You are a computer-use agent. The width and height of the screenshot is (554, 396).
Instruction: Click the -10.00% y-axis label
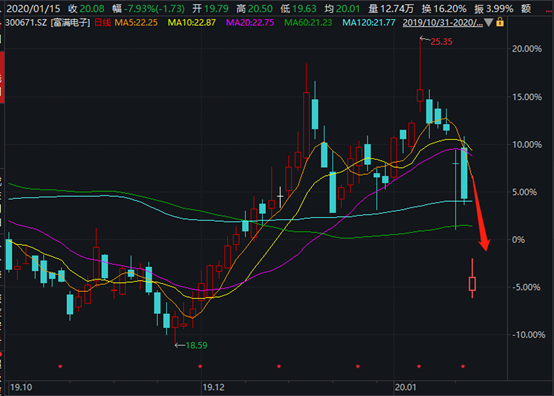point(529,335)
